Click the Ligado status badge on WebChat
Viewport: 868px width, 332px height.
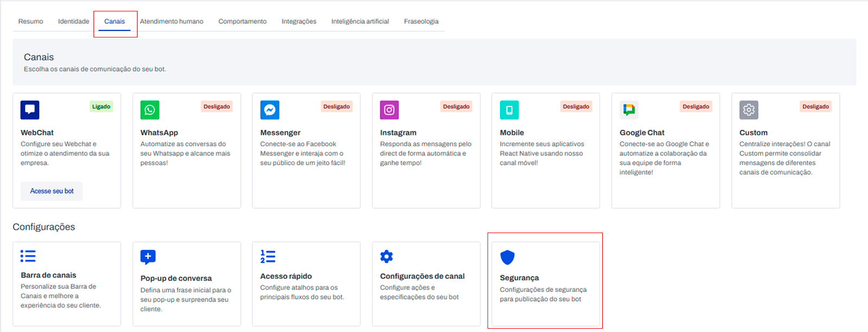101,107
